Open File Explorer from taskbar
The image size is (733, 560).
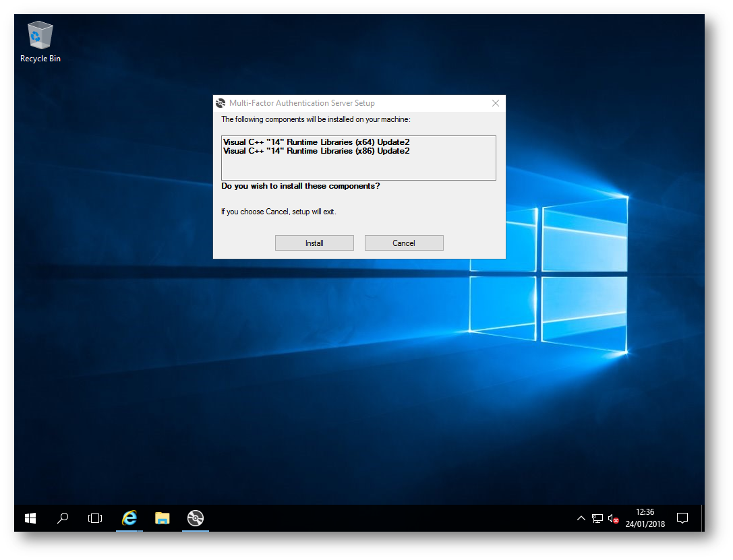click(163, 518)
